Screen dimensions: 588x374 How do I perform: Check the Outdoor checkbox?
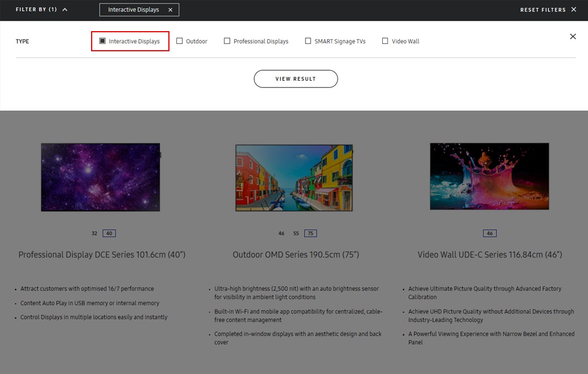tap(180, 41)
